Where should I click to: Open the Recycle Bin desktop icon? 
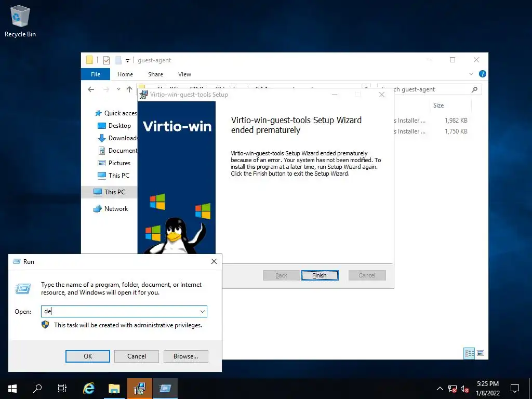[x=20, y=21]
